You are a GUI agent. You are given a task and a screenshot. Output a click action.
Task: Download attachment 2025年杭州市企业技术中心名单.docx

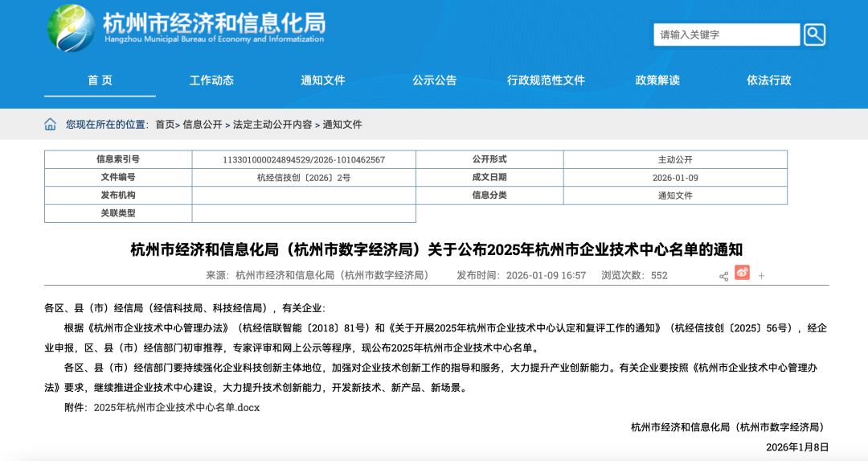[177, 407]
